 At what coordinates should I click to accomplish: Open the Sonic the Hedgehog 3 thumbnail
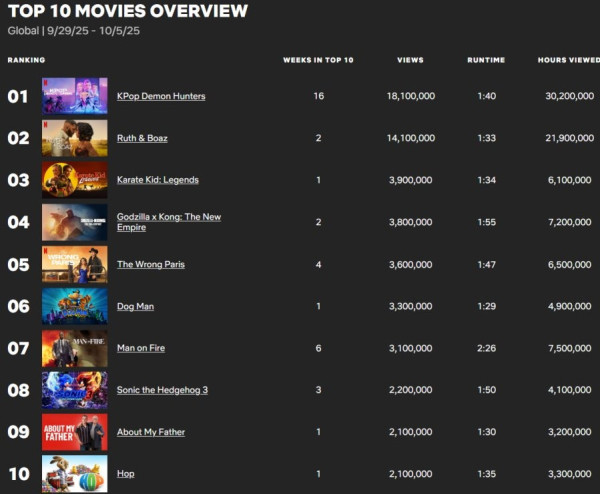pos(75,390)
